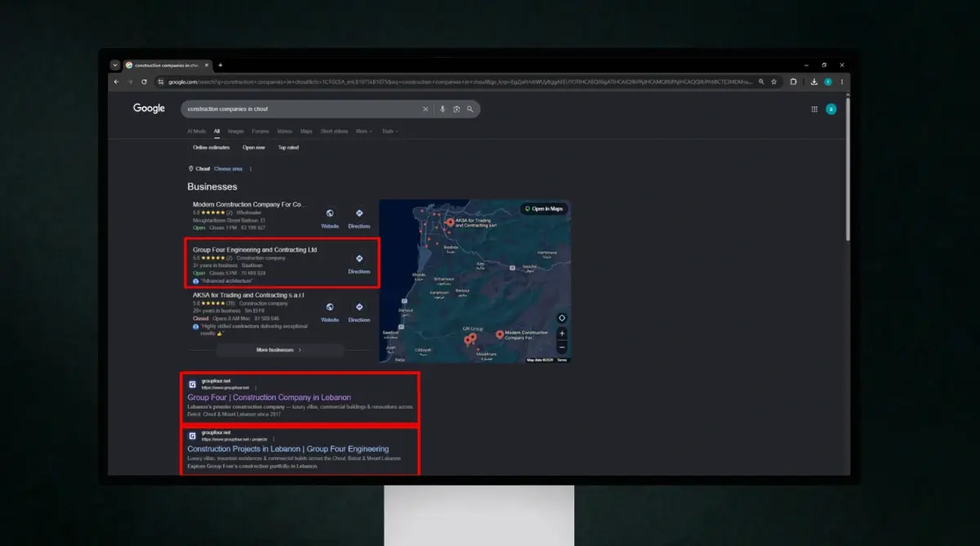Click the map's locate-me target icon
This screenshot has height=546, width=980.
[562, 318]
